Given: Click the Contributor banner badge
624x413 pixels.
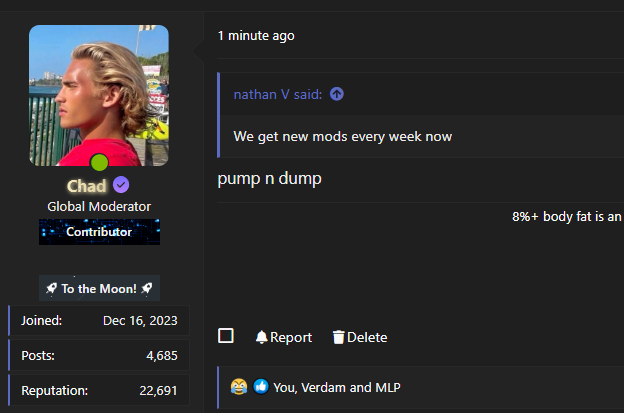Looking at the screenshot, I should [99, 232].
